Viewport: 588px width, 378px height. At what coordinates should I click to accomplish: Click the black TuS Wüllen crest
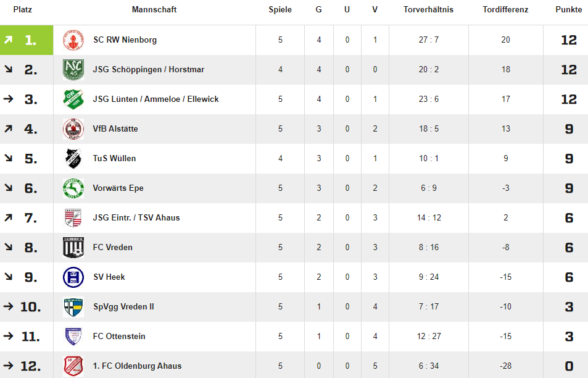coord(73,158)
